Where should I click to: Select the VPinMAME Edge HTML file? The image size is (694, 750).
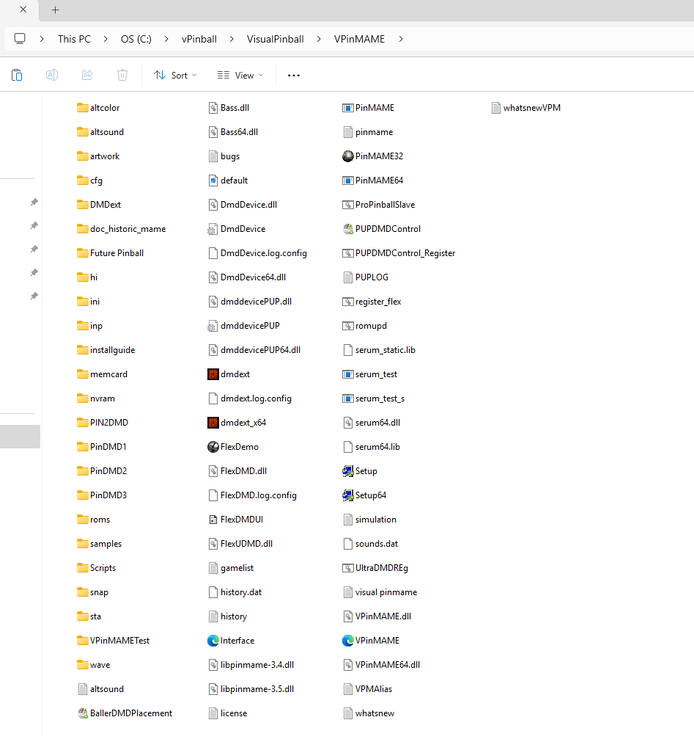371,640
